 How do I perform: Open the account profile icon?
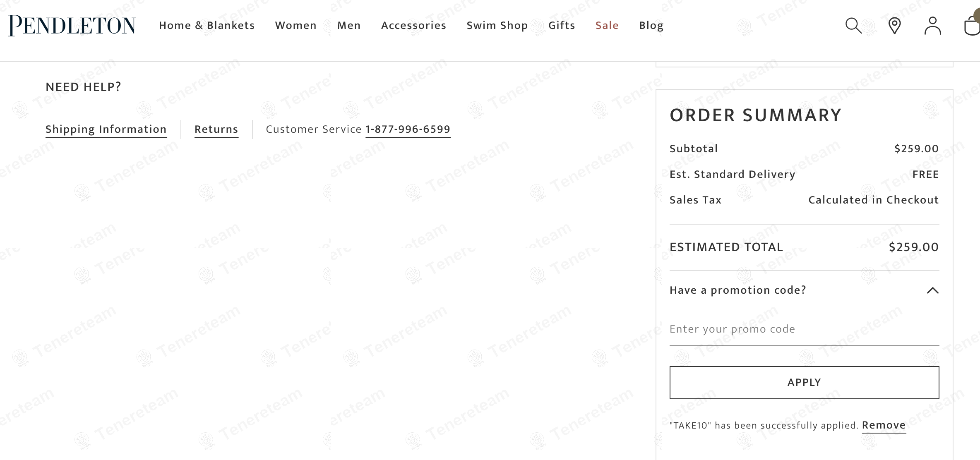[932, 26]
